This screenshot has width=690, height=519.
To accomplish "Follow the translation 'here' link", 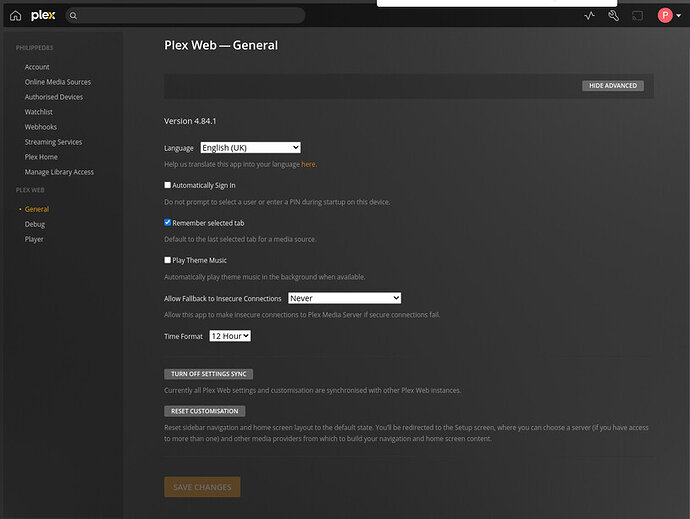I will click(x=308, y=164).
